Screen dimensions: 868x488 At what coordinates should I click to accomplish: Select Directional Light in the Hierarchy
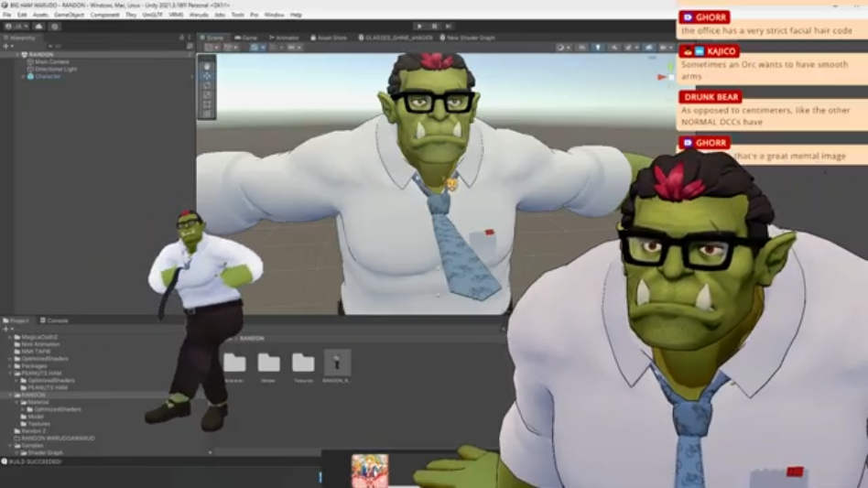[x=55, y=70]
